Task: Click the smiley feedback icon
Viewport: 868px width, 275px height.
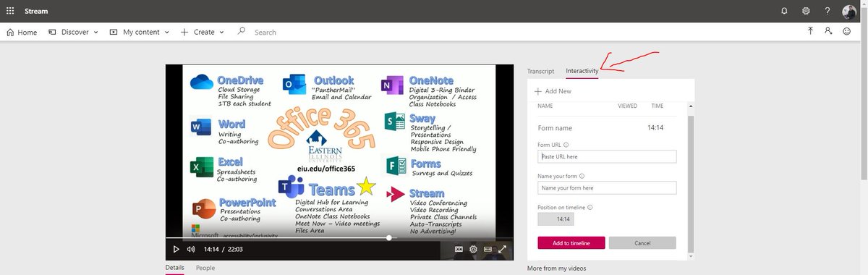Action: (846, 32)
